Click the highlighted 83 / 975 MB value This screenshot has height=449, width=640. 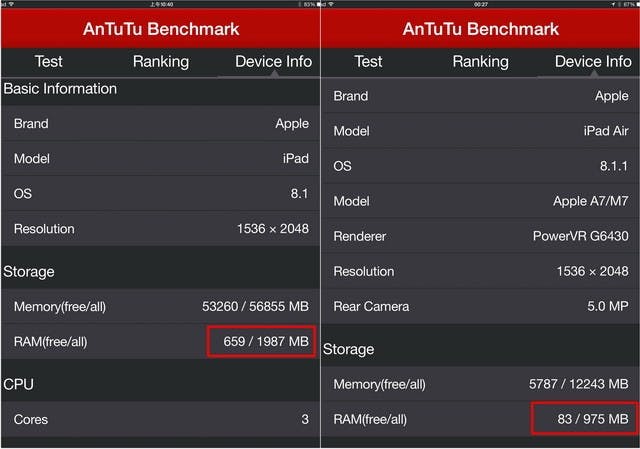[580, 419]
